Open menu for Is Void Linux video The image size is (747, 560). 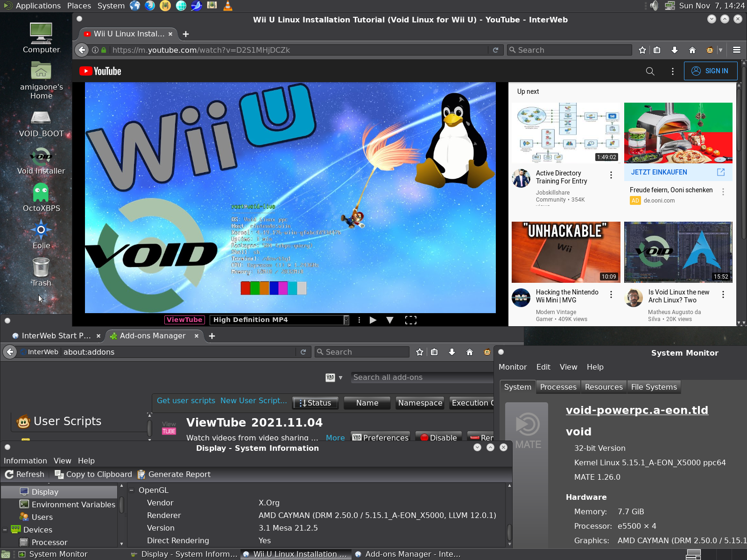pos(723,294)
